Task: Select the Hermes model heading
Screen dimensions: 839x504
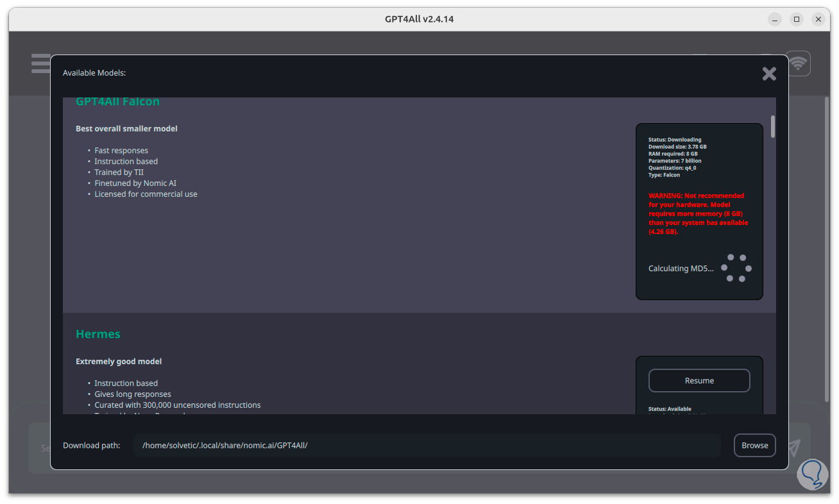Action: coord(98,334)
